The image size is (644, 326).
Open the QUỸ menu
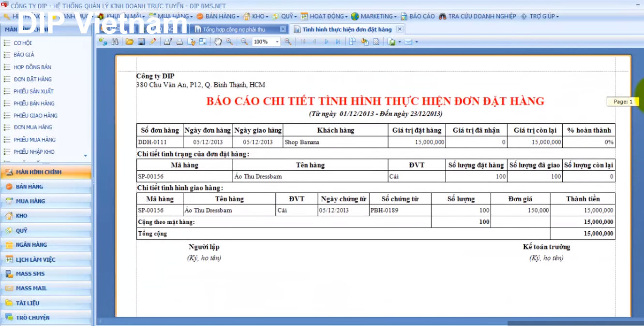[285, 16]
